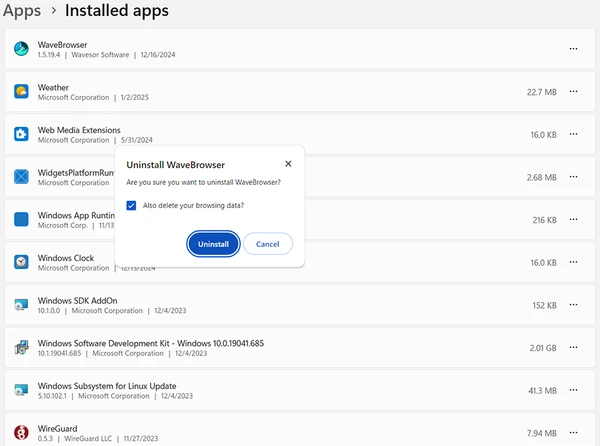Open more options for Web Media Extensions
Image resolution: width=600 pixels, height=446 pixels.
tap(573, 134)
